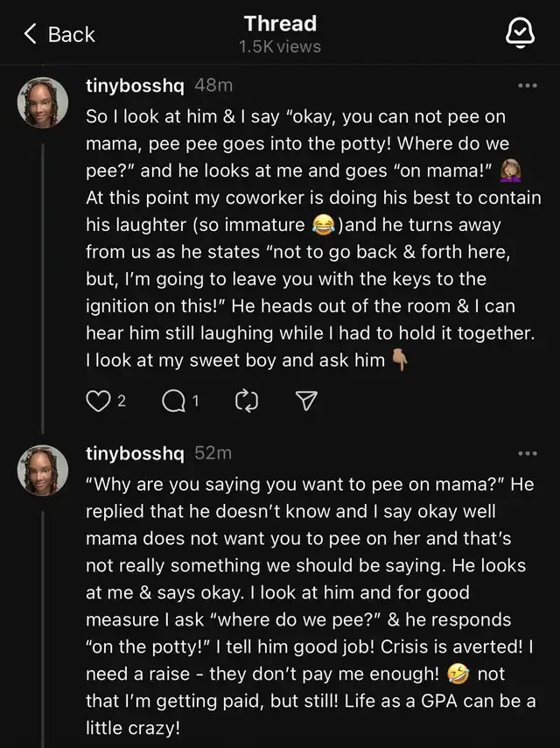View the like count of 2
560x748 pixels.
pos(122,402)
